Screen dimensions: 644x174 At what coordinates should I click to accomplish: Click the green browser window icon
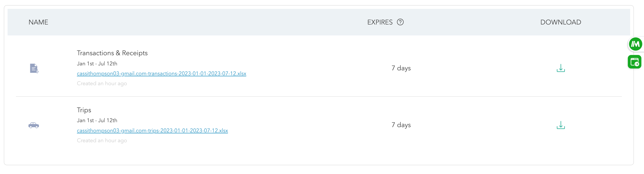click(634, 62)
